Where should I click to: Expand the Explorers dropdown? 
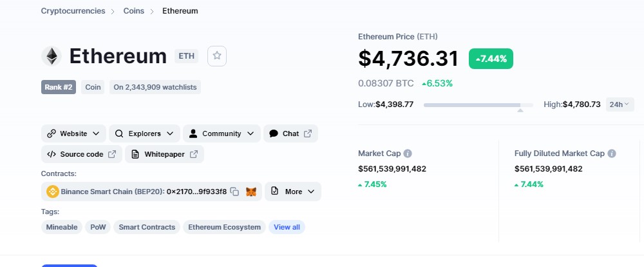[144, 133]
